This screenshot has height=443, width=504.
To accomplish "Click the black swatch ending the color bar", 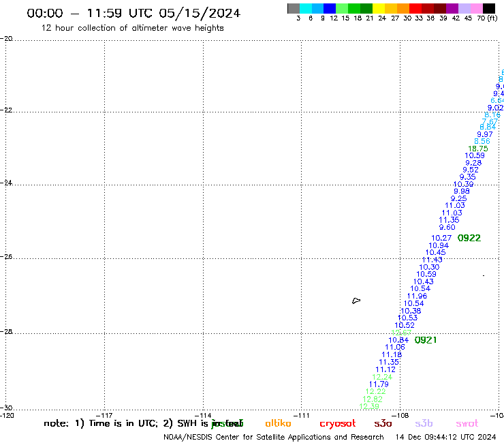I will 488,8.
